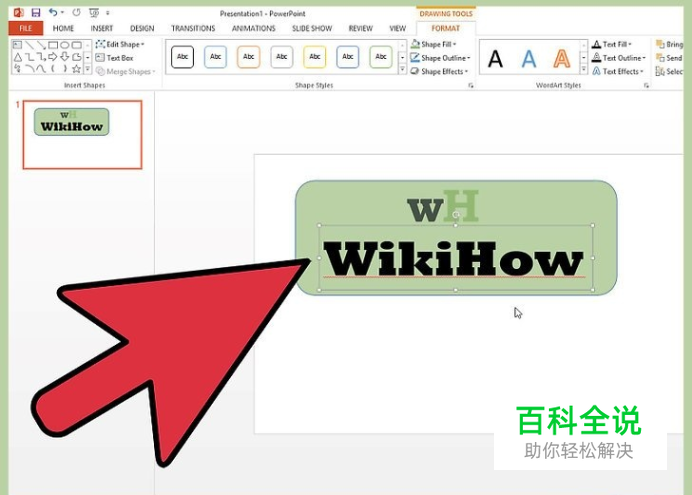The image size is (692, 495).
Task: Click the Send Backward button
Action: (x=669, y=58)
